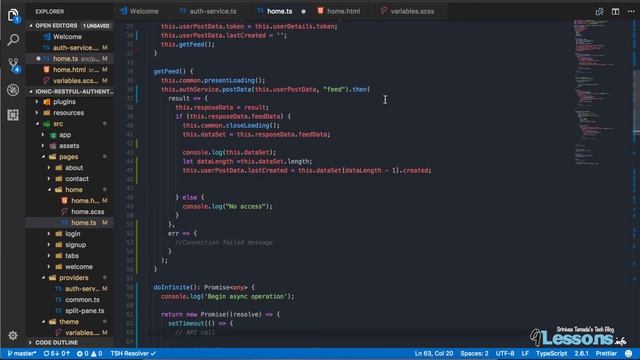Click TypeScript version 2.6.1
Screen dimensions: 640x360
pos(581,353)
